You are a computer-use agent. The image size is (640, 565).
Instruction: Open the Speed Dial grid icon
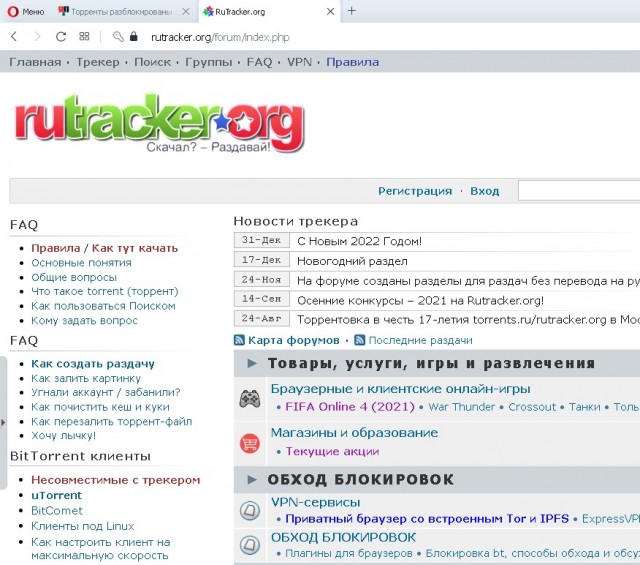coord(84,36)
